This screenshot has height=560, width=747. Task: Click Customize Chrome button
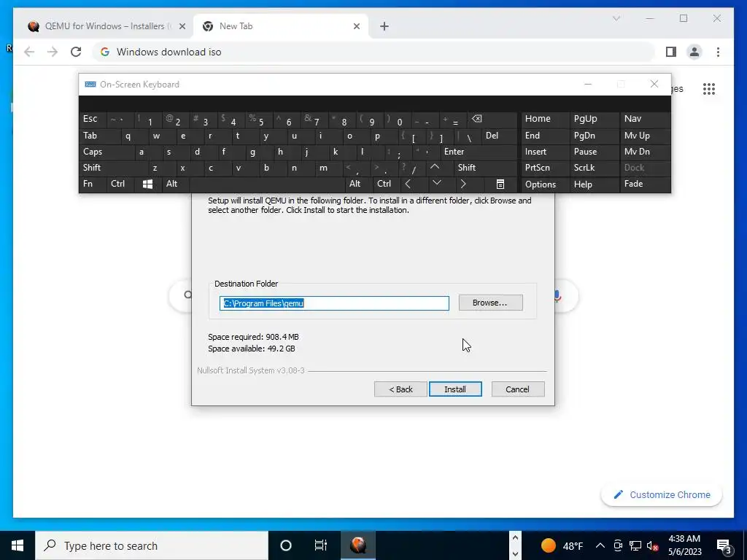click(662, 495)
